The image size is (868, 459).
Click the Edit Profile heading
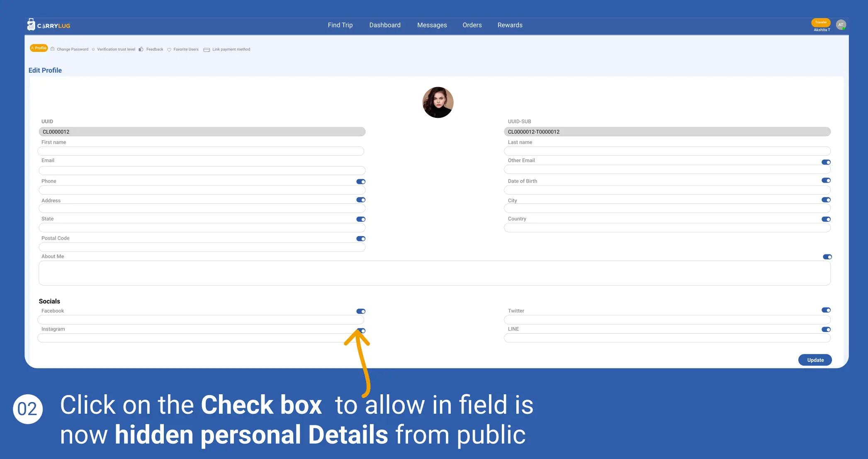[x=45, y=71]
